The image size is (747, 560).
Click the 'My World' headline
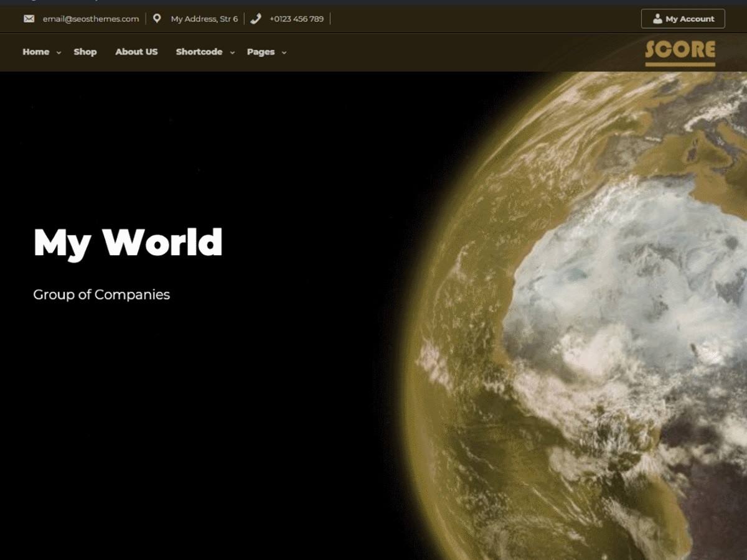[127, 243]
